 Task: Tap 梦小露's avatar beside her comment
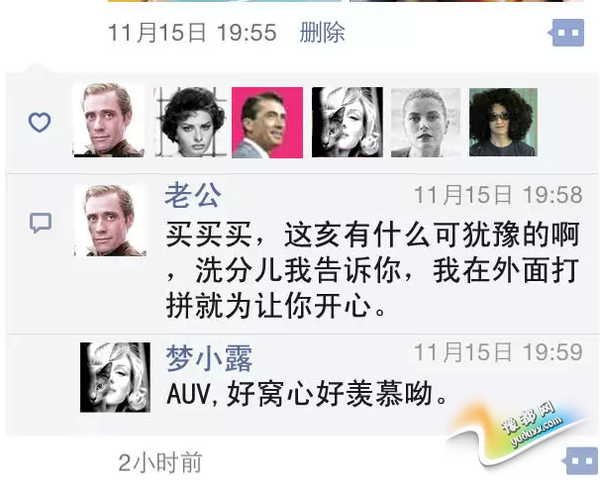(115, 377)
